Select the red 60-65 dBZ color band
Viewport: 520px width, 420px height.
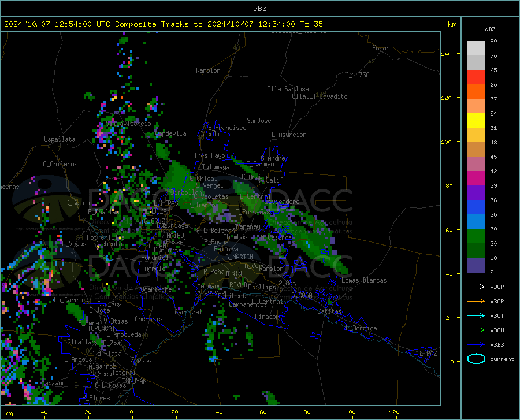pos(476,77)
